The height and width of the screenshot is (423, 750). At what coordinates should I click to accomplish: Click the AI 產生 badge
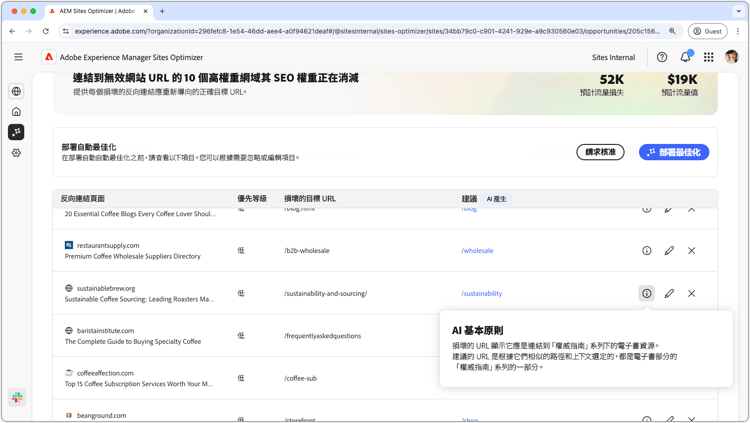[496, 199]
